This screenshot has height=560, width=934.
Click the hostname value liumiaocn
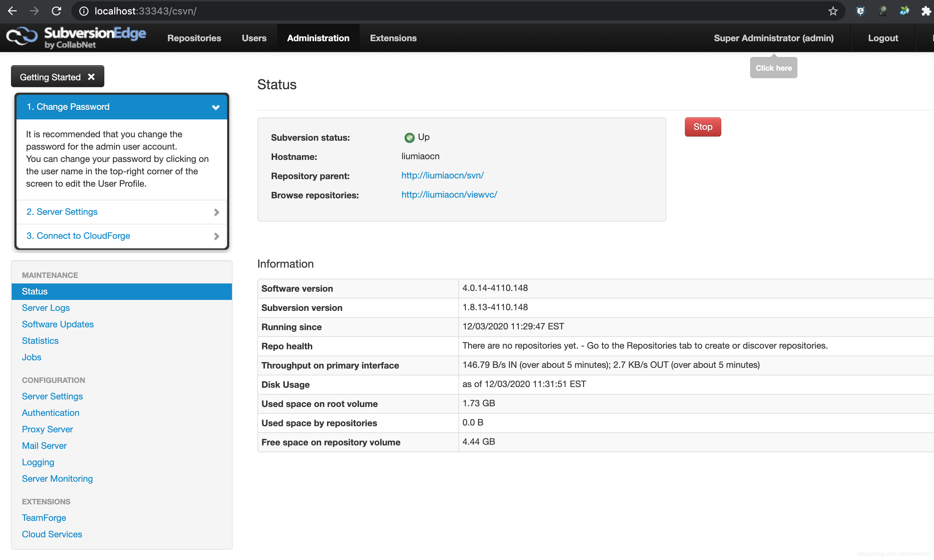click(x=420, y=156)
